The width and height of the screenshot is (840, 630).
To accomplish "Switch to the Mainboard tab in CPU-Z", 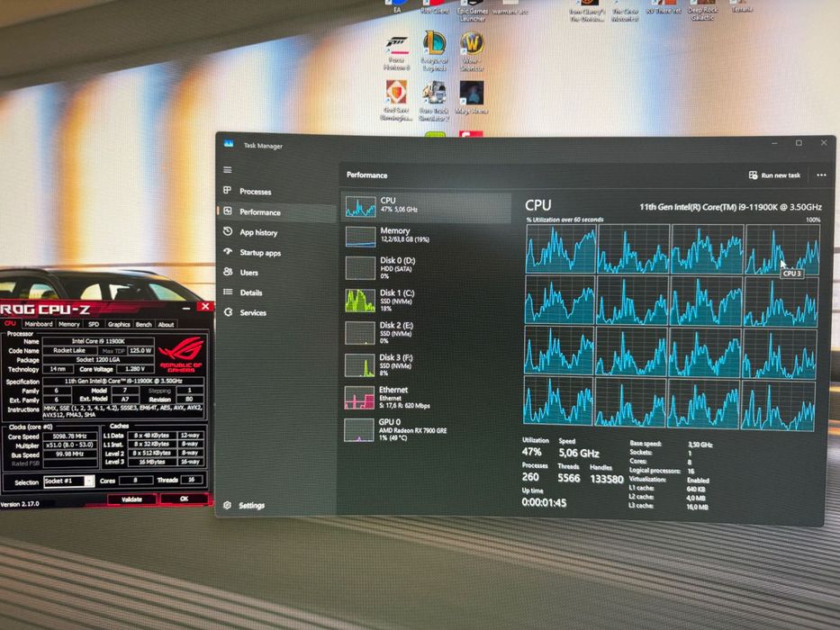I will pyautogui.click(x=39, y=324).
